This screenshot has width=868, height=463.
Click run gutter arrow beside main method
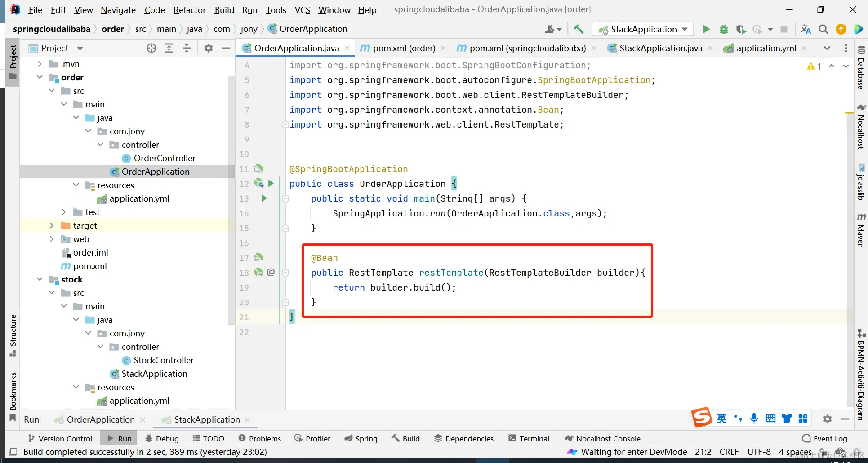264,198
